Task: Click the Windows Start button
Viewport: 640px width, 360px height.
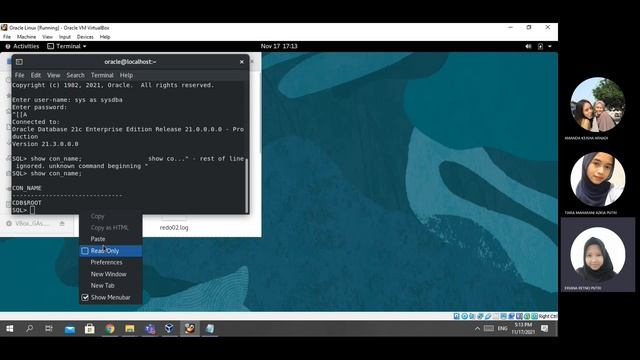Action: pyautogui.click(x=10, y=329)
